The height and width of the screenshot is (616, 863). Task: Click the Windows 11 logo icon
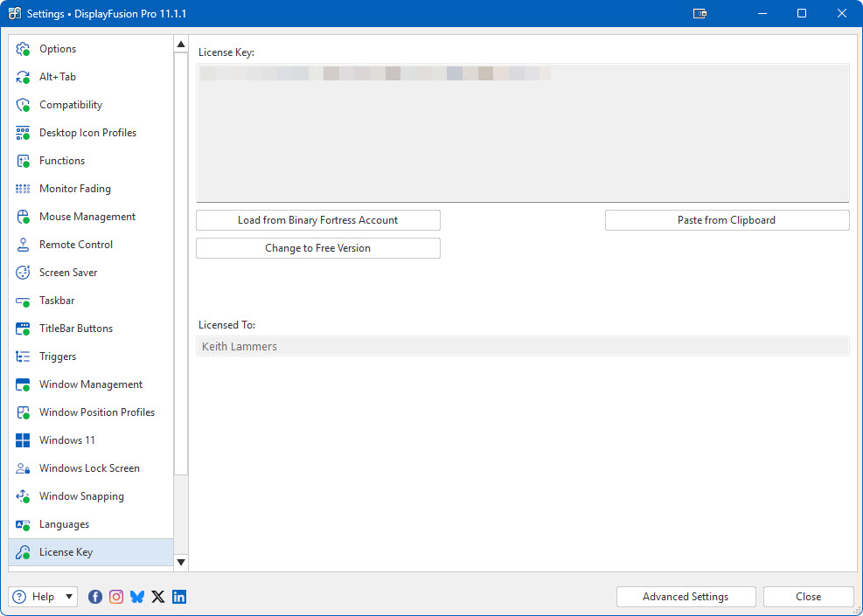pos(23,440)
